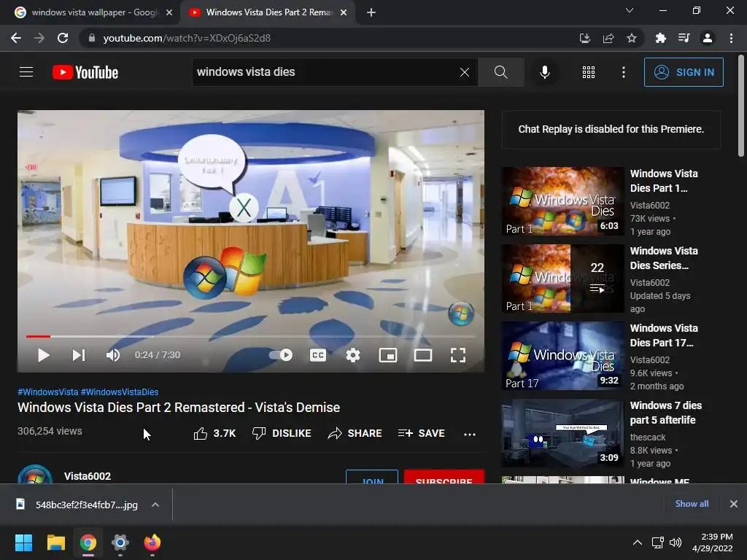747x560 pixels.
Task: Open the Windows Start menu
Action: pyautogui.click(x=23, y=542)
